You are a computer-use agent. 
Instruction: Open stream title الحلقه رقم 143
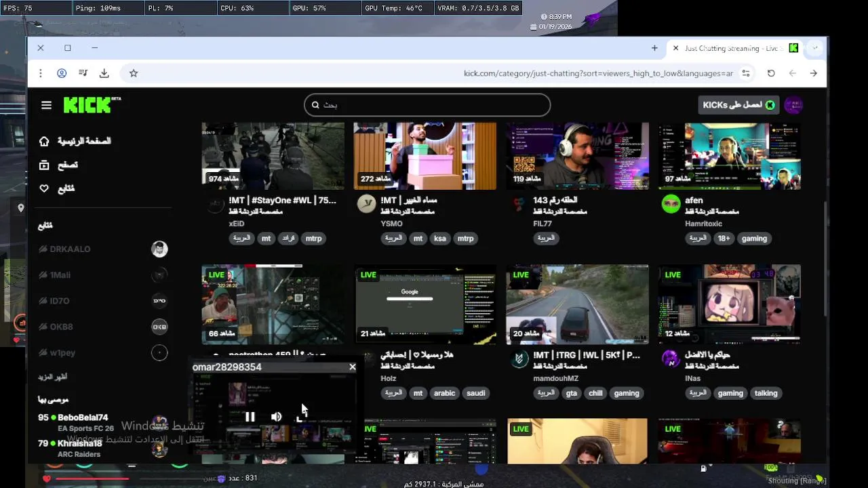click(x=555, y=201)
